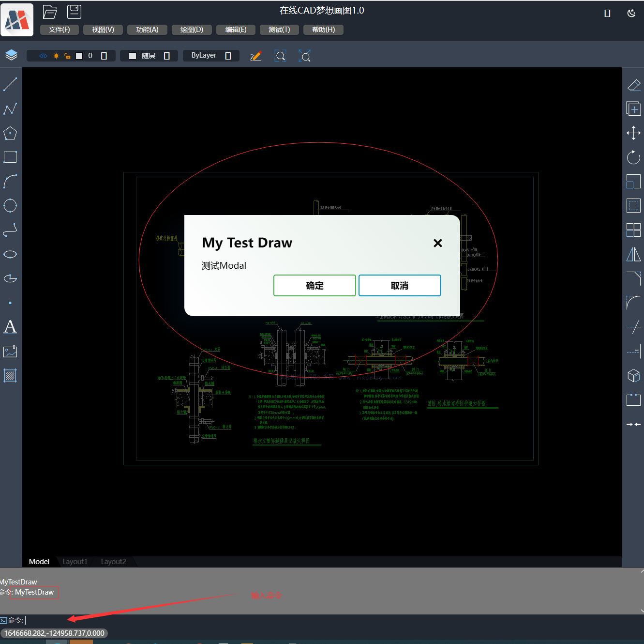
Task: Switch to the Layout1 tab
Action: (75, 562)
